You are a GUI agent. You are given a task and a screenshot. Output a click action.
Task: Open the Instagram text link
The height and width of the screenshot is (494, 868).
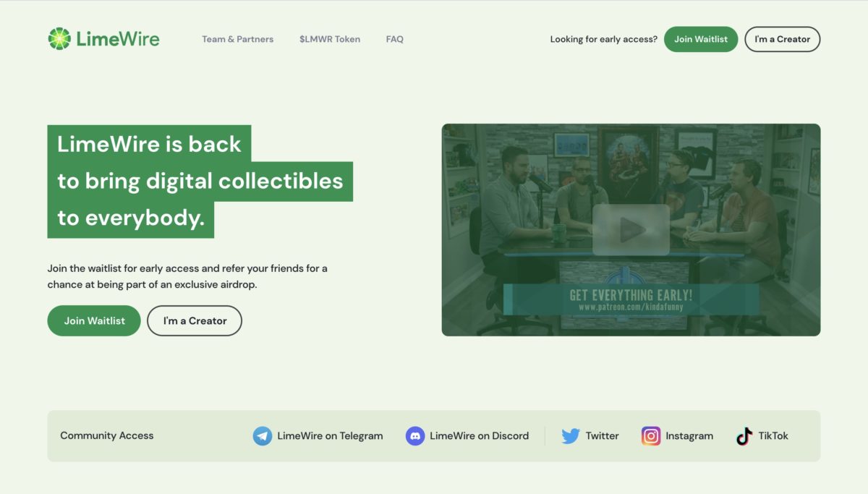(689, 436)
